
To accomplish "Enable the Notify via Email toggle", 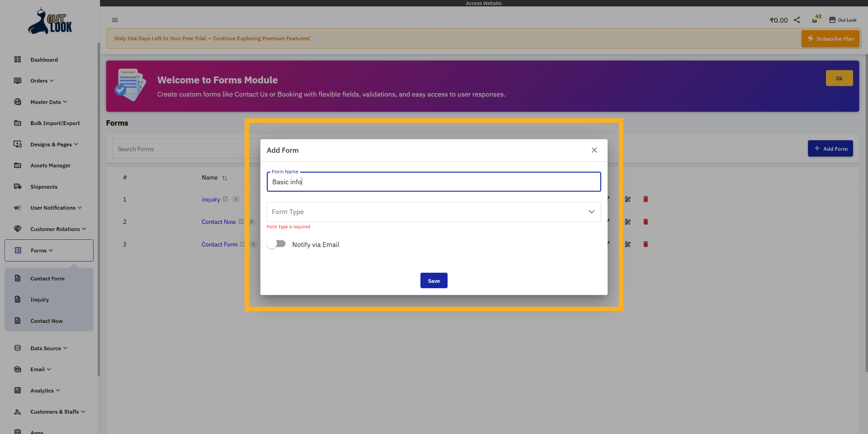I will tap(276, 244).
